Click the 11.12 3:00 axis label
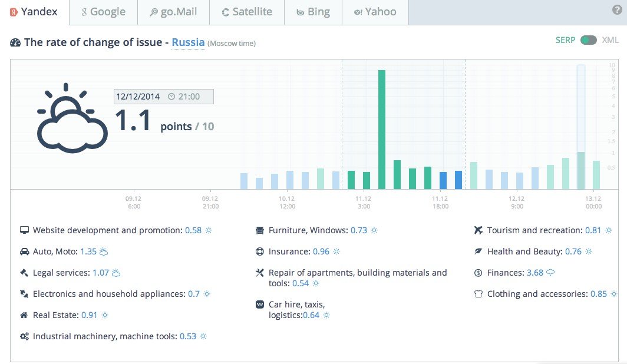 tap(364, 203)
